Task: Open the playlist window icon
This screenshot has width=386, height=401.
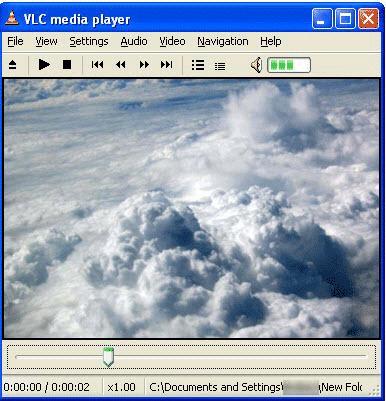Action: click(x=198, y=65)
